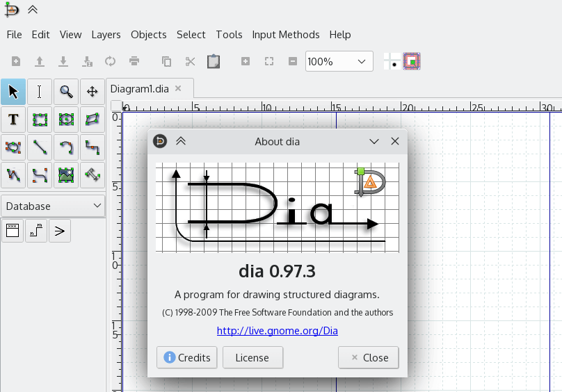Click the About dia title bar's double-chevron

pyautogui.click(x=181, y=141)
